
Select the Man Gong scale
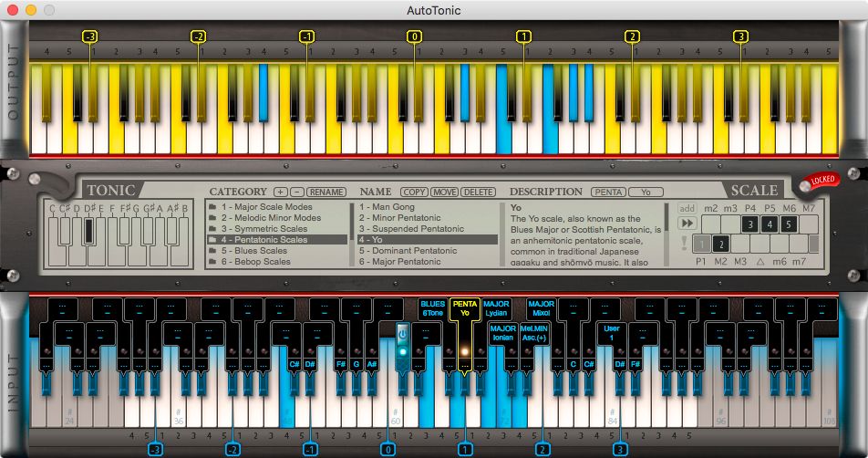click(427, 206)
